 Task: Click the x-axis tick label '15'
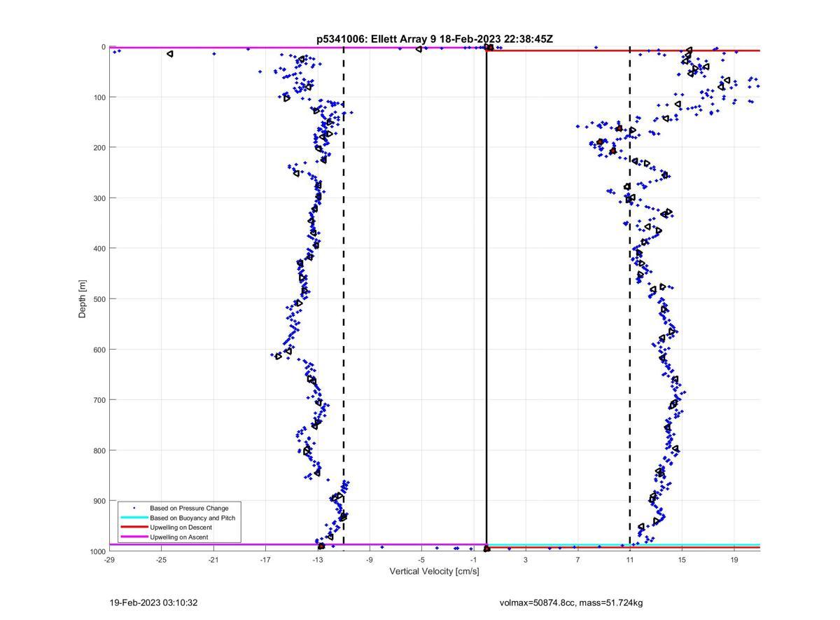682,560
